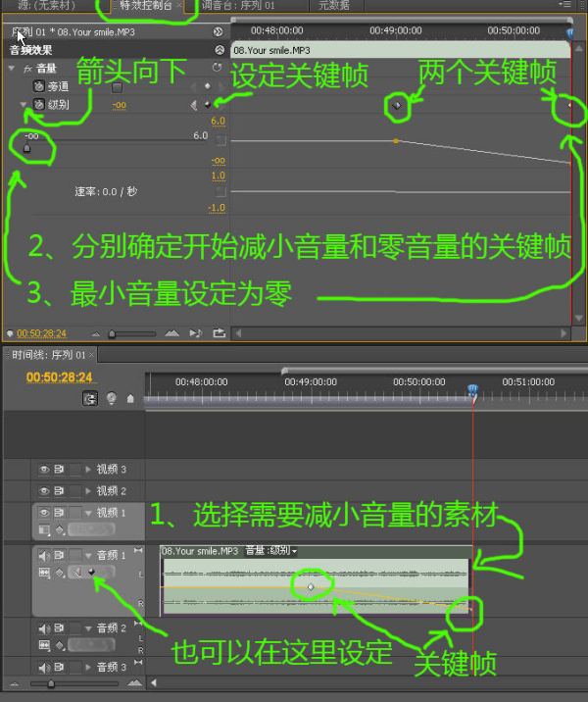Open the effect controls panel menu
The height and width of the screenshot is (702, 588).
[565, 5]
